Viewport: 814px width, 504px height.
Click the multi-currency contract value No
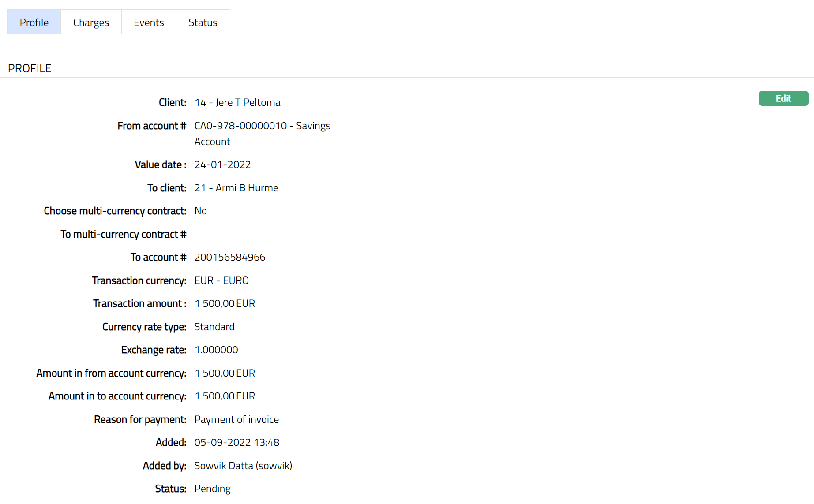[x=200, y=211]
